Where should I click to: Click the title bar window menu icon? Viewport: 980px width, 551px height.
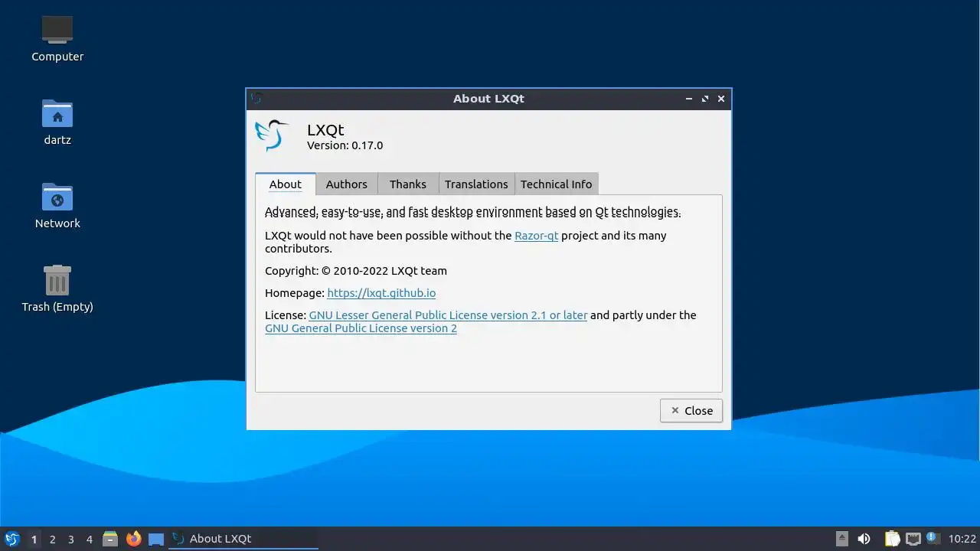256,98
